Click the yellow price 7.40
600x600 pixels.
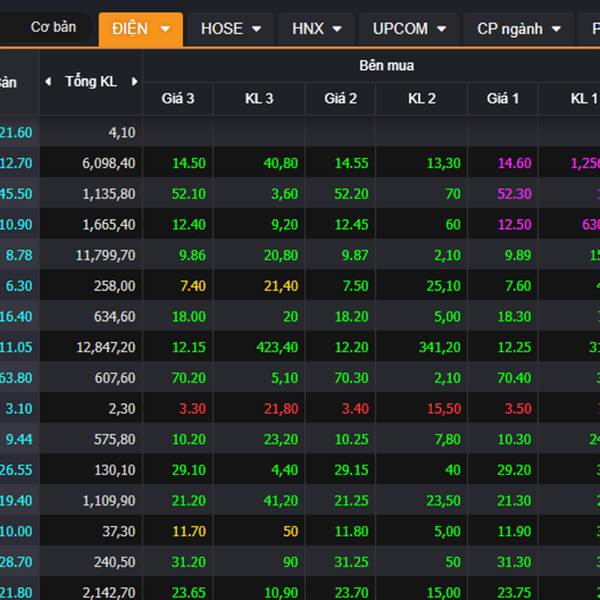(193, 286)
